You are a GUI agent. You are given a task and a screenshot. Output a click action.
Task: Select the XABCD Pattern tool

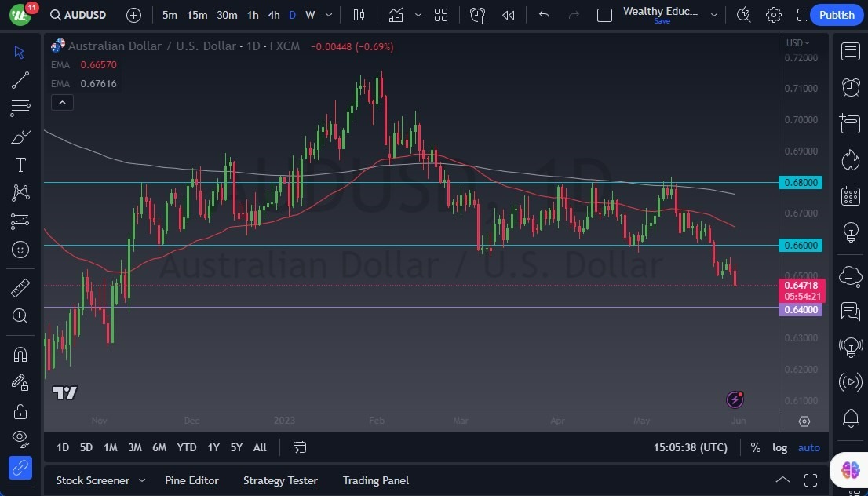click(20, 192)
